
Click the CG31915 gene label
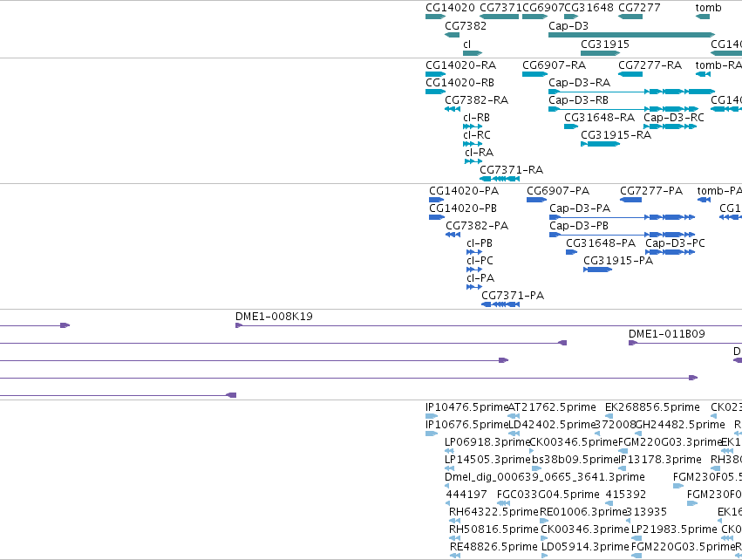(x=605, y=44)
